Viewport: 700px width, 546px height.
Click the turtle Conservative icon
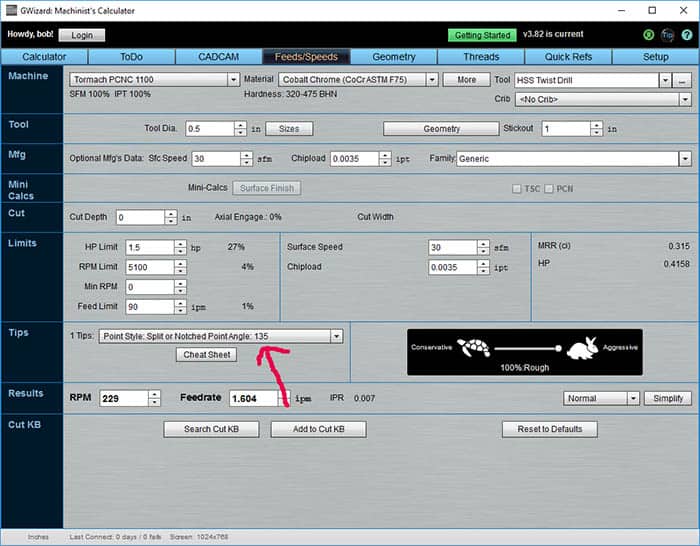(474, 347)
